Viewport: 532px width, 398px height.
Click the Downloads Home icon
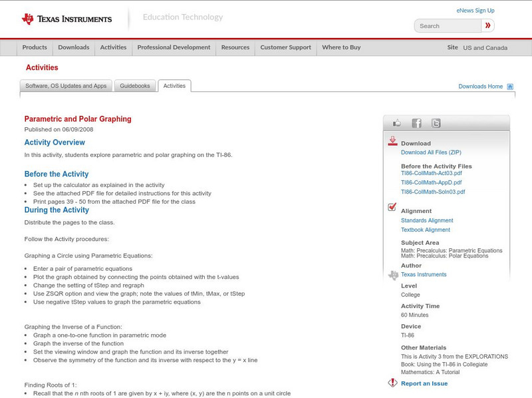[509, 86]
